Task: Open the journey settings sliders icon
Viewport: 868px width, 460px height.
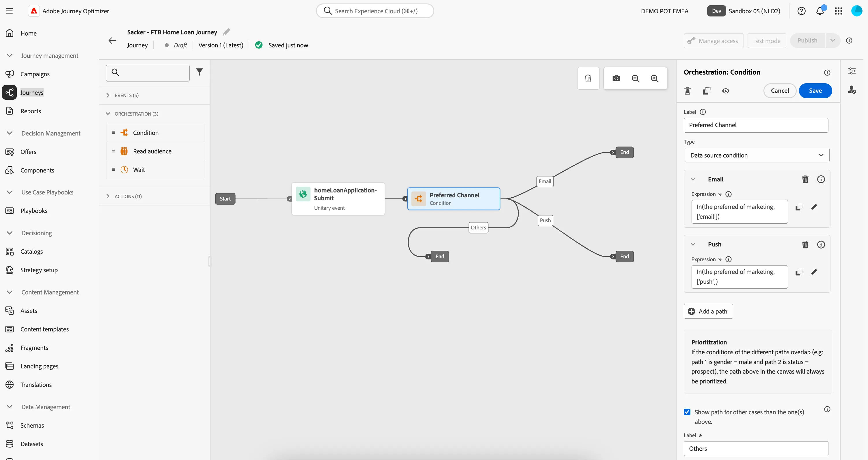Action: coord(852,71)
